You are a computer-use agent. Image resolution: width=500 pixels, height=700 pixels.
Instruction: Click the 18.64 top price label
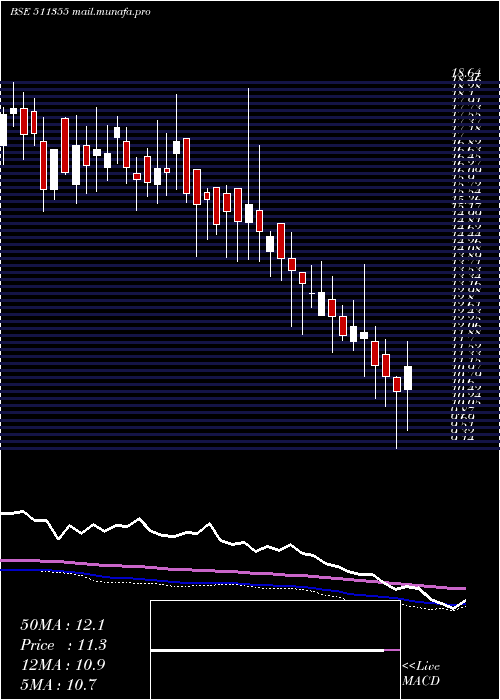[x=466, y=72]
